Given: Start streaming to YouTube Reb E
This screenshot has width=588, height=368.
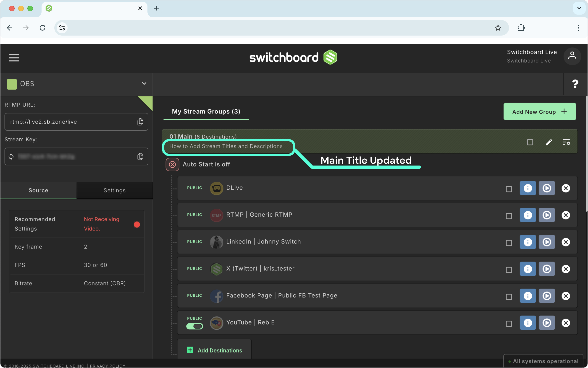Looking at the screenshot, I should [x=547, y=323].
